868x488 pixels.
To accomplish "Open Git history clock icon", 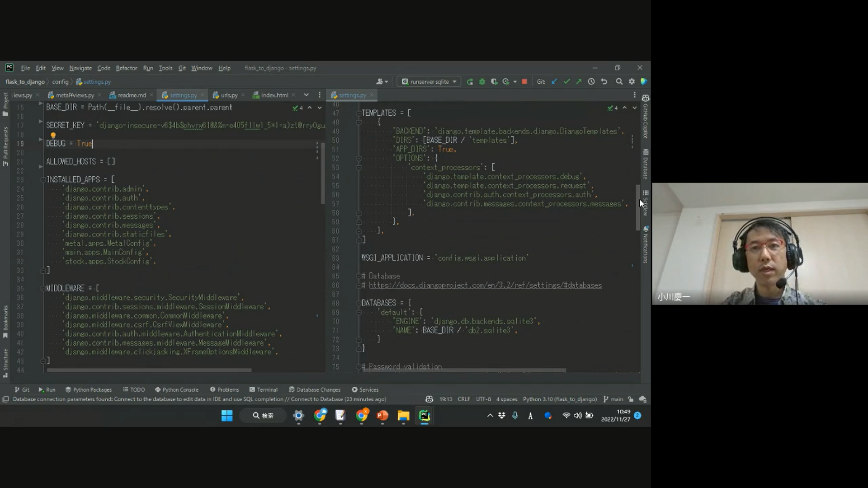I will coord(591,82).
